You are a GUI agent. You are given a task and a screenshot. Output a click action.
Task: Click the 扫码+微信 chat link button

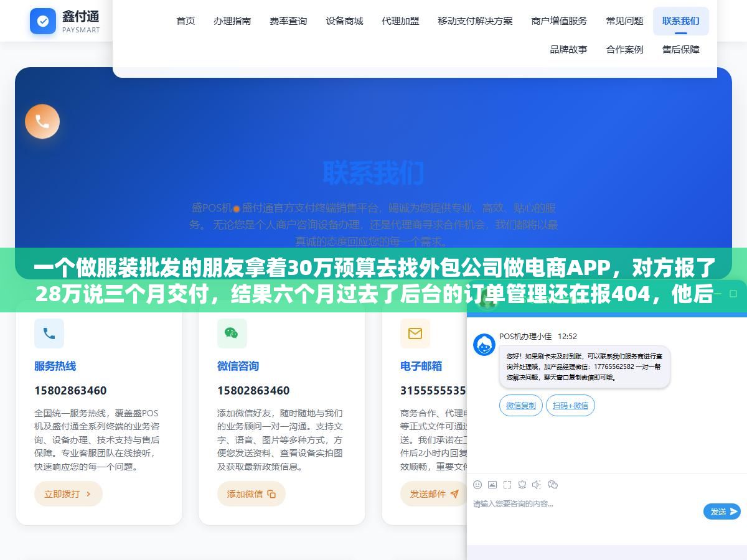pyautogui.click(x=570, y=406)
